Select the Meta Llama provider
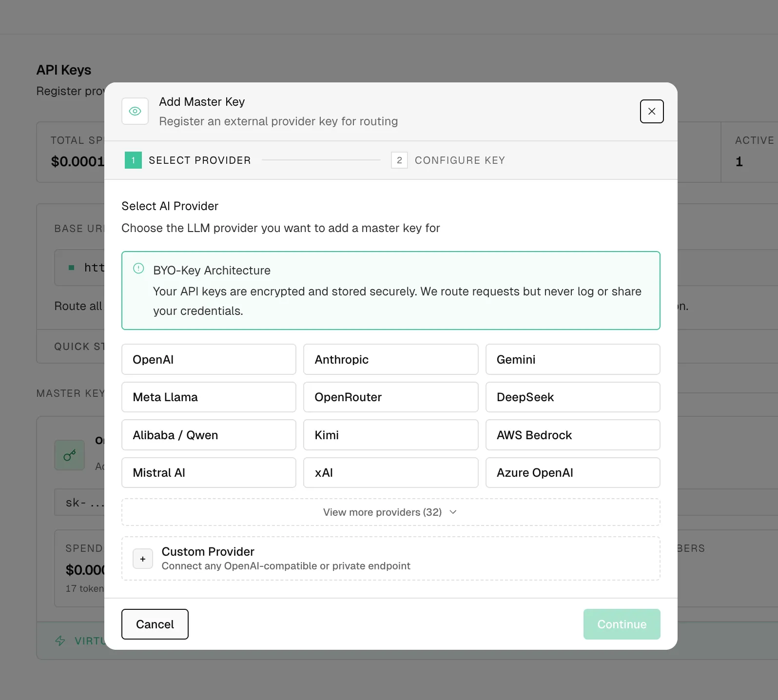778x700 pixels. (209, 397)
